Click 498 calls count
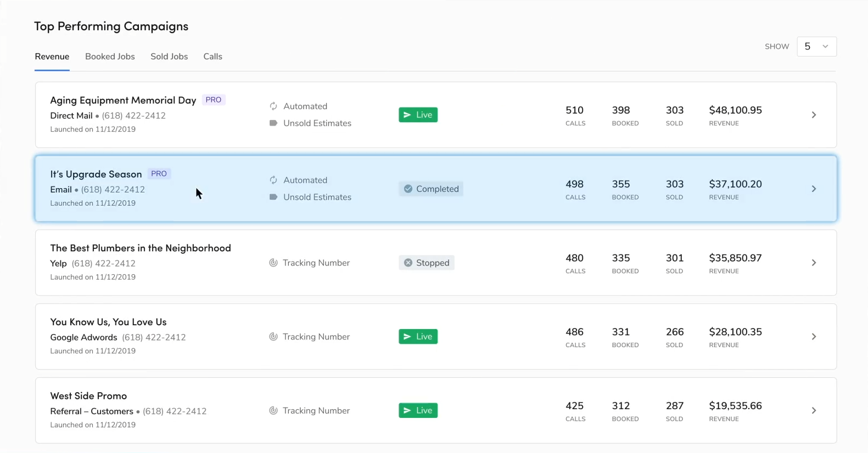Image resolution: width=868 pixels, height=453 pixels. [x=574, y=184]
